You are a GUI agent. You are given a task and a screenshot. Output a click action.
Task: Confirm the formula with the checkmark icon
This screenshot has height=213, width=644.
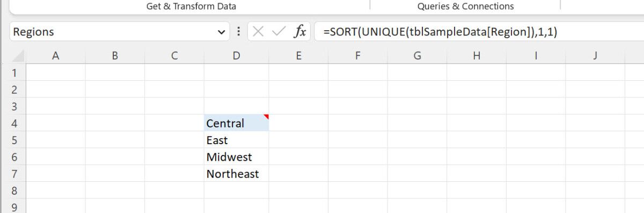coord(279,32)
